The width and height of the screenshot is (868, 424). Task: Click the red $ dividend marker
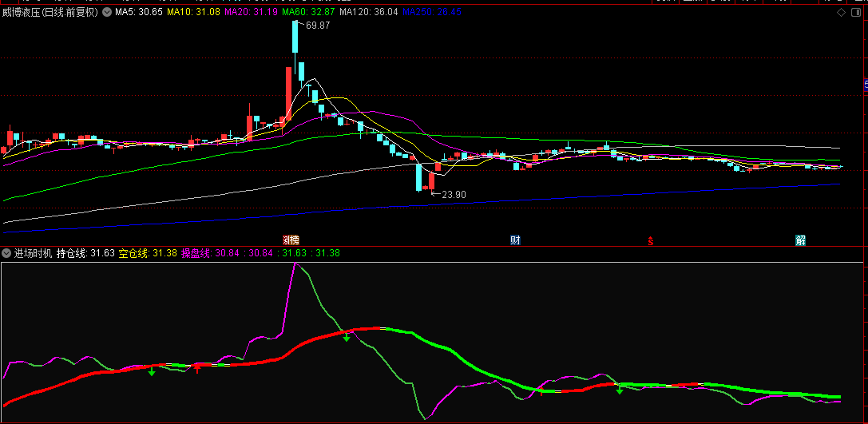click(x=651, y=240)
